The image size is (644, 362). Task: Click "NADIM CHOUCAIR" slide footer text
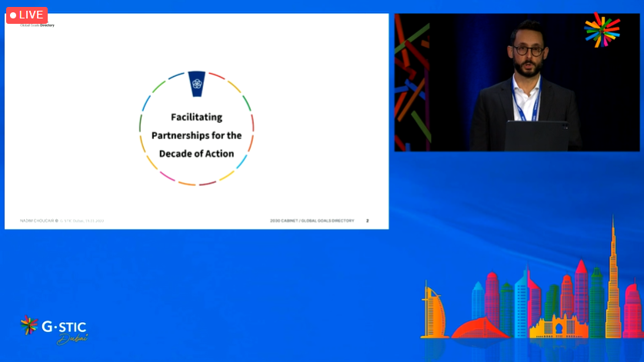pos(37,221)
